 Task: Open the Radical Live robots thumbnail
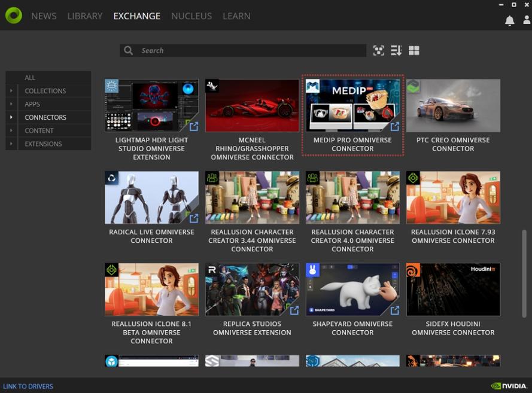[151, 197]
